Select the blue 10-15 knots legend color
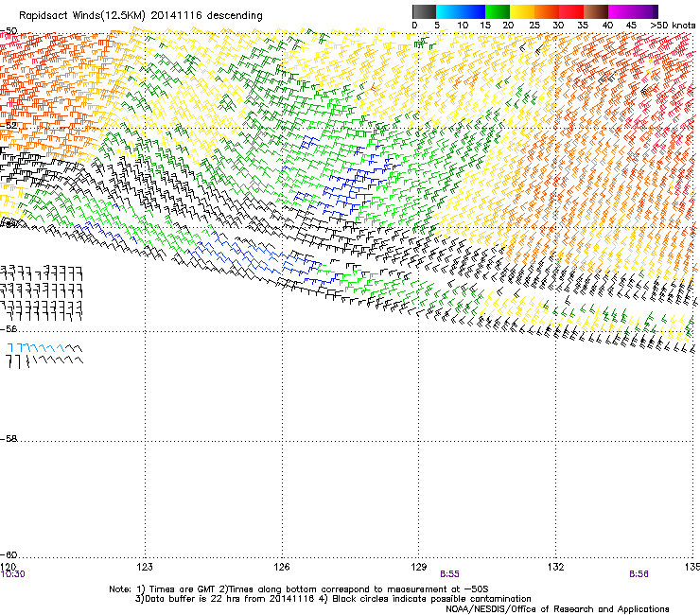The width and height of the screenshot is (700, 615). [x=473, y=11]
